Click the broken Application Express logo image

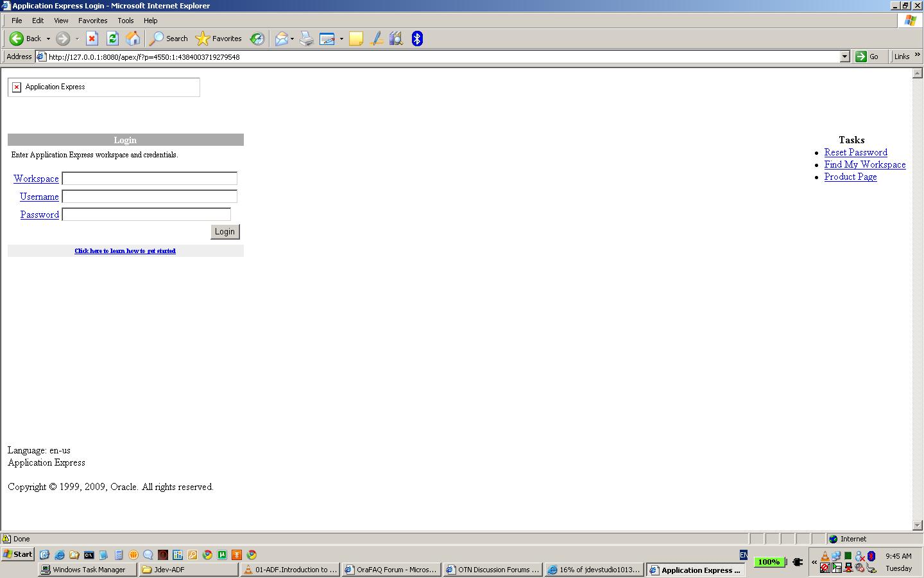(x=104, y=87)
